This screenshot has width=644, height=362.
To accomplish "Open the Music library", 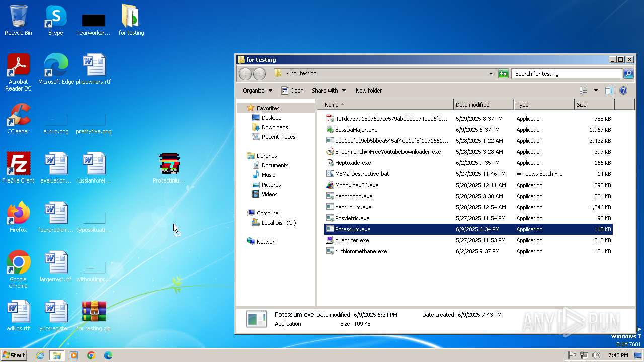I will [x=268, y=175].
